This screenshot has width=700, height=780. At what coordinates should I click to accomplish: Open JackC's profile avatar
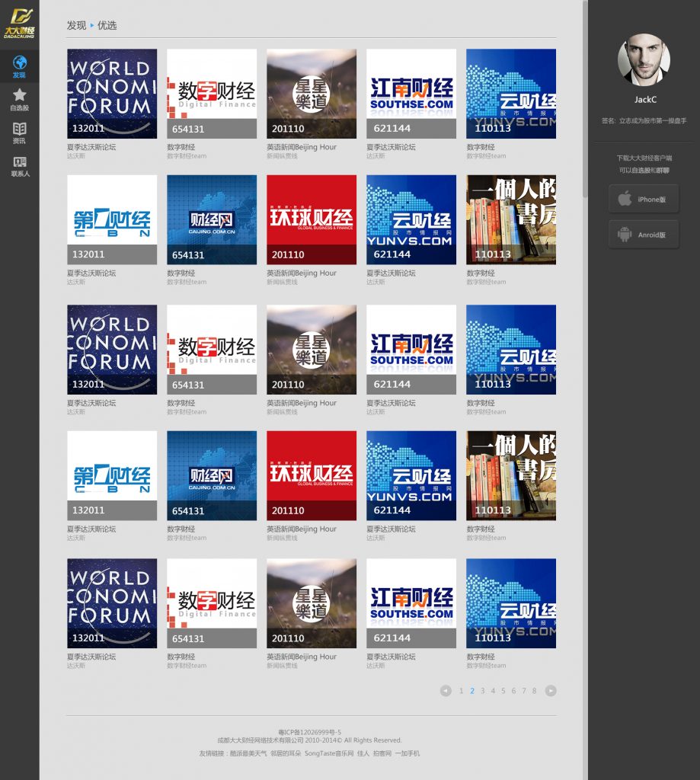coord(644,59)
